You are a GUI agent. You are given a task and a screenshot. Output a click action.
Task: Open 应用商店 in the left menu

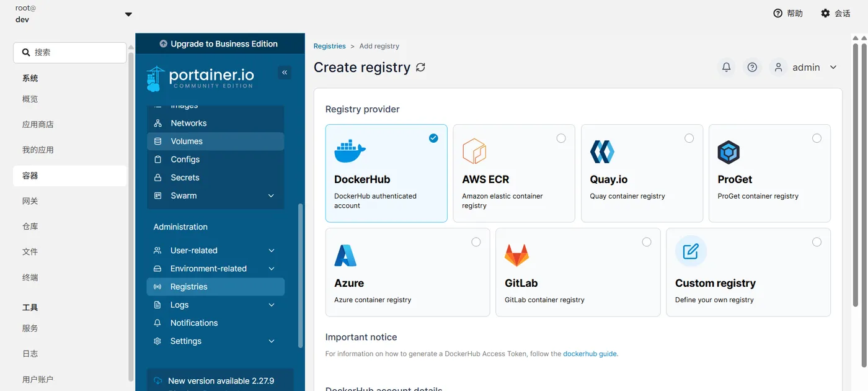click(x=69, y=125)
